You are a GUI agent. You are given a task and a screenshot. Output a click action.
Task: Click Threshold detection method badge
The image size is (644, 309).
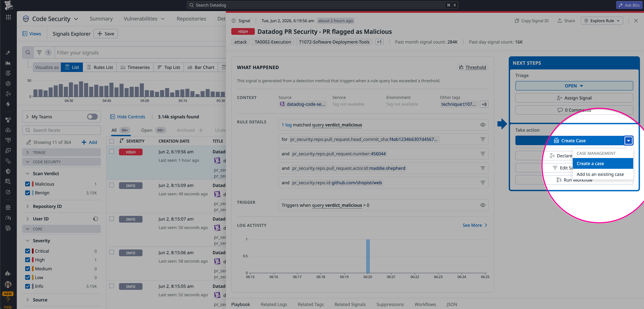[x=473, y=67]
